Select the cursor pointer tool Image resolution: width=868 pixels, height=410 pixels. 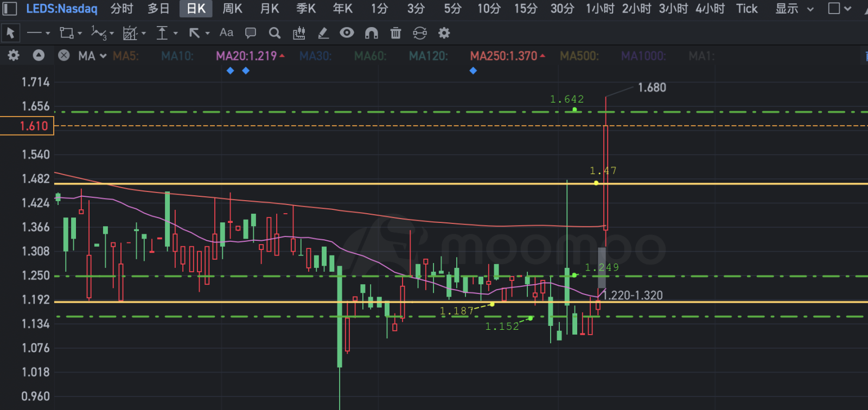pos(10,33)
